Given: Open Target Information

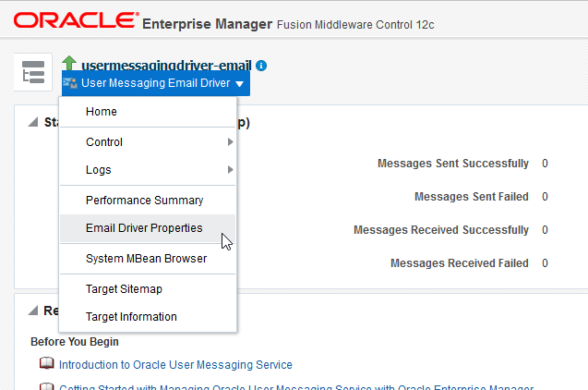Looking at the screenshot, I should click(x=148, y=316).
